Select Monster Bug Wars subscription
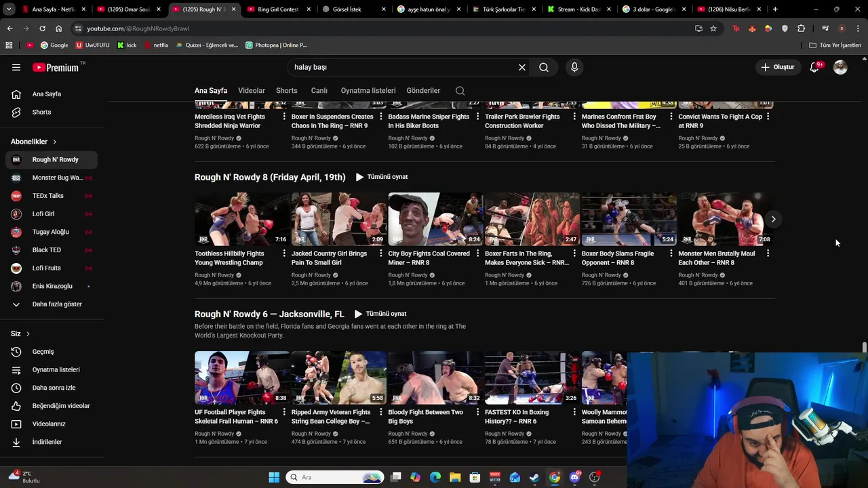 (x=52, y=178)
